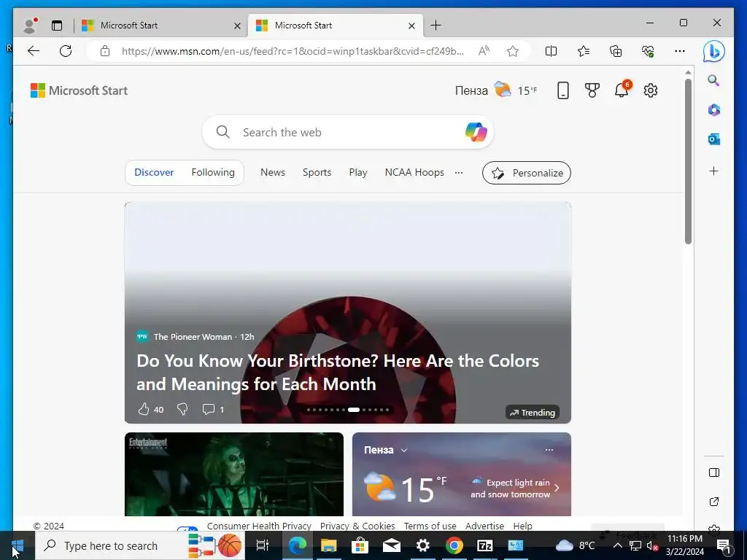Image resolution: width=747 pixels, height=560 pixels.
Task: Open the notifications bell with 6 badge
Action: pos(622,89)
